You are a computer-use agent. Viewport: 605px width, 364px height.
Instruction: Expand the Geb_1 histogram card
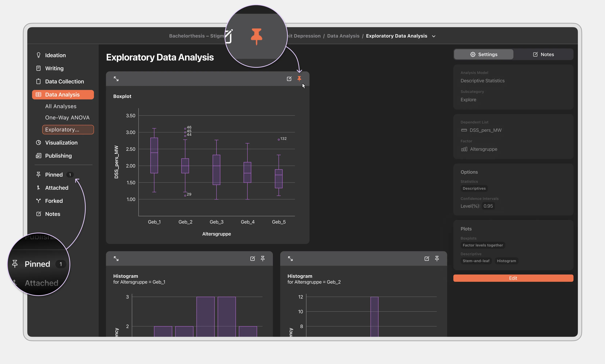(x=116, y=258)
